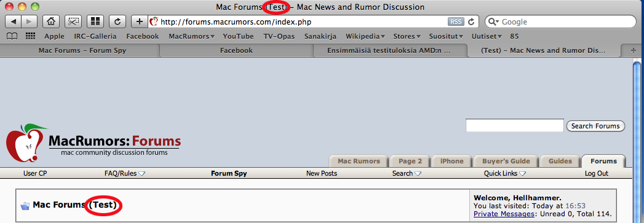Click Mac Forums (Test) breadcrumb title
The width and height of the screenshot is (644, 223).
pyautogui.click(x=75, y=205)
